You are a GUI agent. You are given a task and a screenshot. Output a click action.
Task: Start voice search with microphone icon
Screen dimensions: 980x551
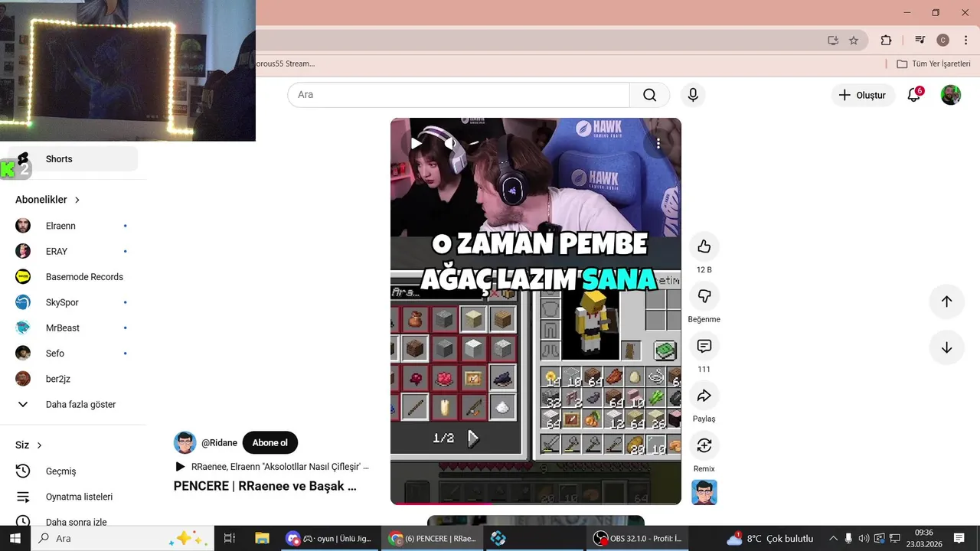click(693, 95)
